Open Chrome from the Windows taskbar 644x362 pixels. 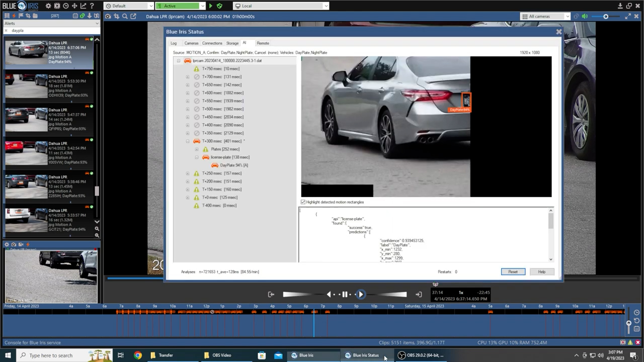(138, 355)
